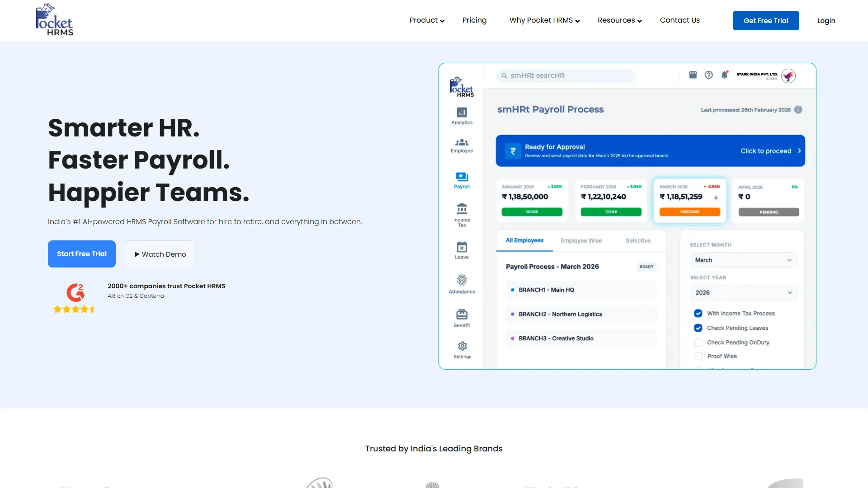The image size is (868, 488).
Task: Open the notifications bell icon
Action: (724, 75)
